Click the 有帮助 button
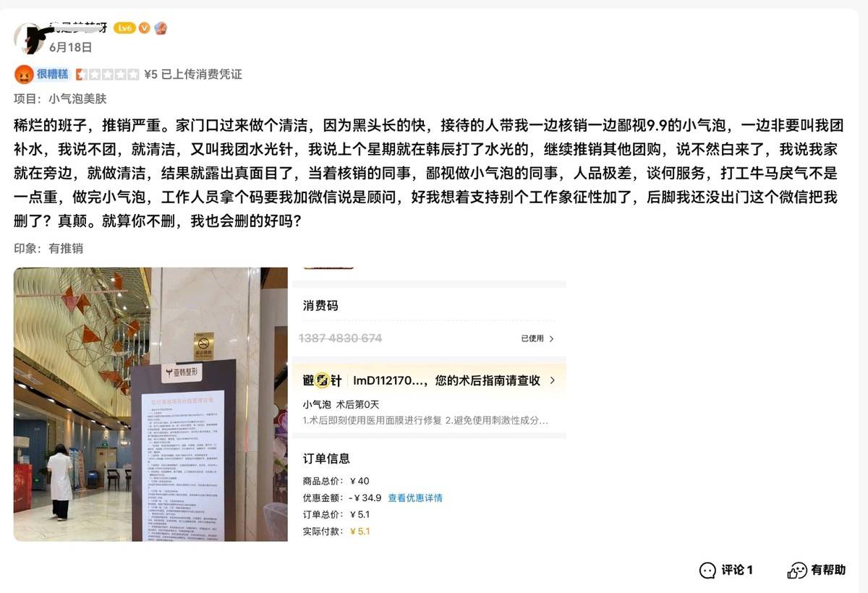 click(817, 570)
